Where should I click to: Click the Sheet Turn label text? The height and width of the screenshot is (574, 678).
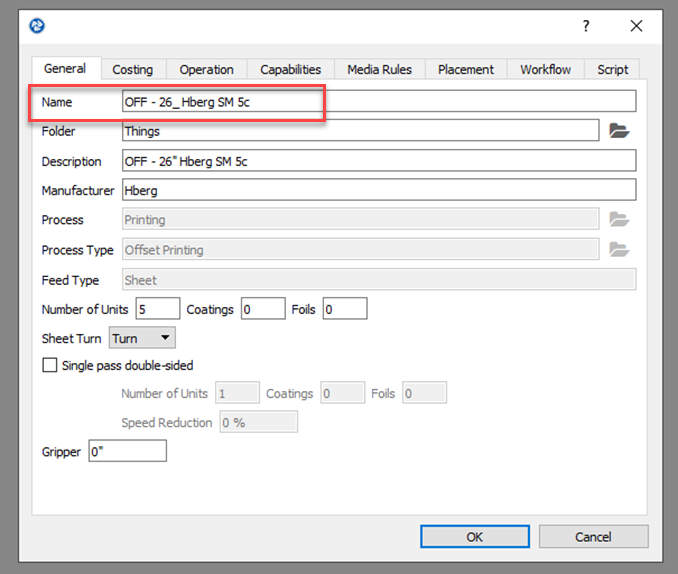click(x=71, y=338)
